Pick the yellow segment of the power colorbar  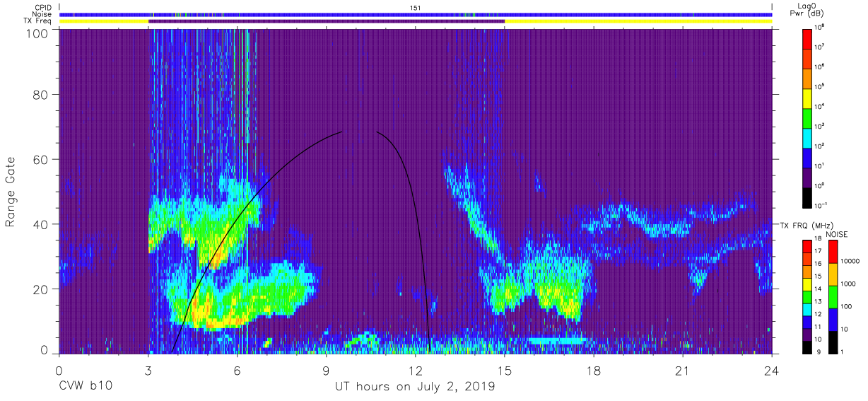[x=808, y=98]
